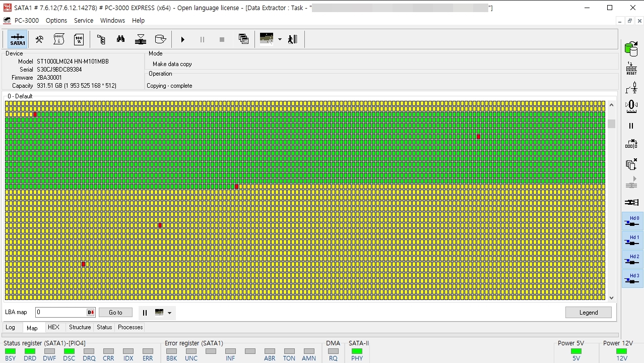Expand the toolbar map view dropdown arrow
Viewport: 644px width, 363px height.
click(280, 39)
